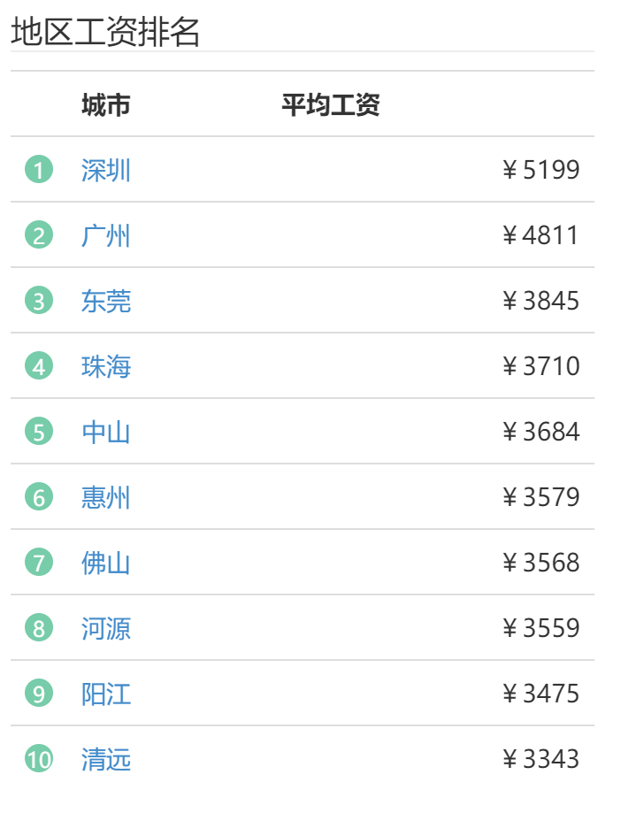Click the rank 10 green badge
644x813 pixels.
coord(39,758)
